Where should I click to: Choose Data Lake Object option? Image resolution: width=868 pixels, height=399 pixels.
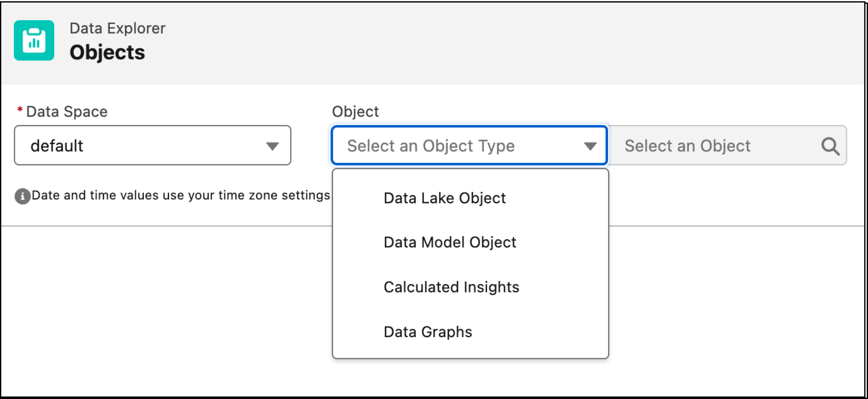point(470,198)
